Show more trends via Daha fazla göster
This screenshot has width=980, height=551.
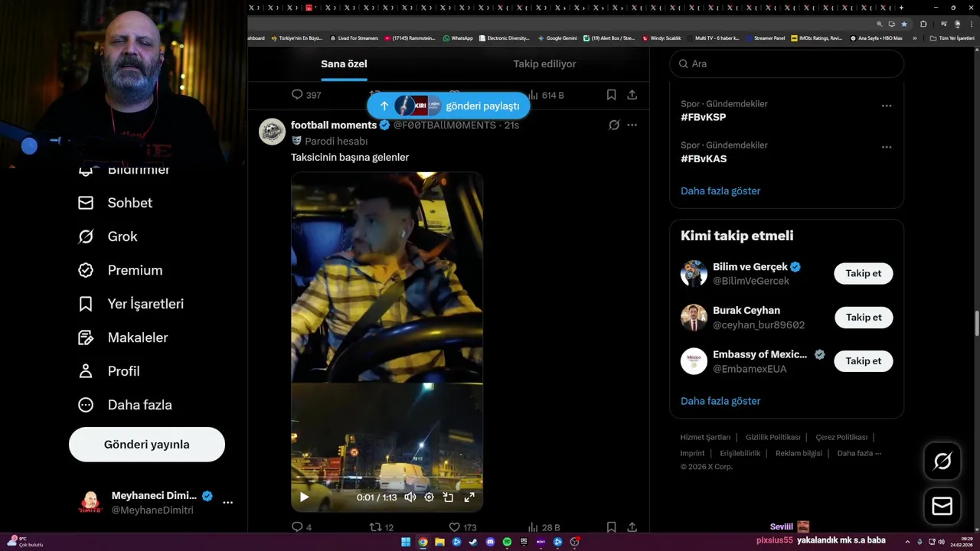point(720,191)
